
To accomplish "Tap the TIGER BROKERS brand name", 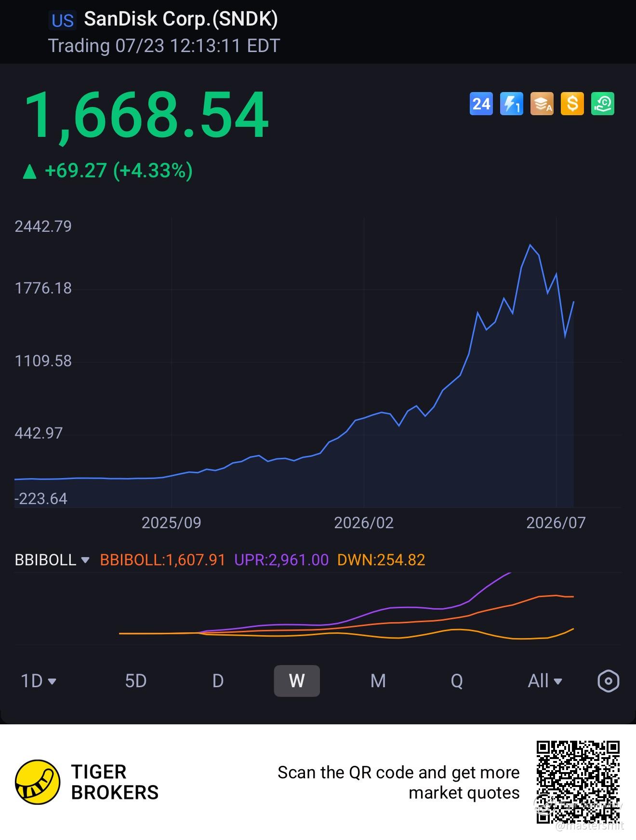I will click(x=115, y=782).
